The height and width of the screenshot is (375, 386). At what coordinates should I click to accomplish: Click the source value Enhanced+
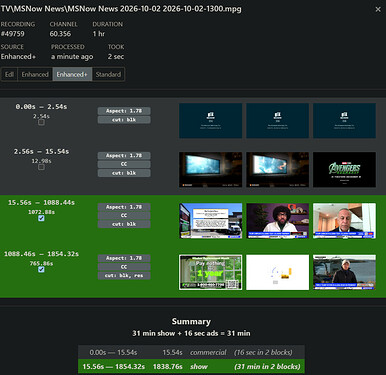pos(18,56)
